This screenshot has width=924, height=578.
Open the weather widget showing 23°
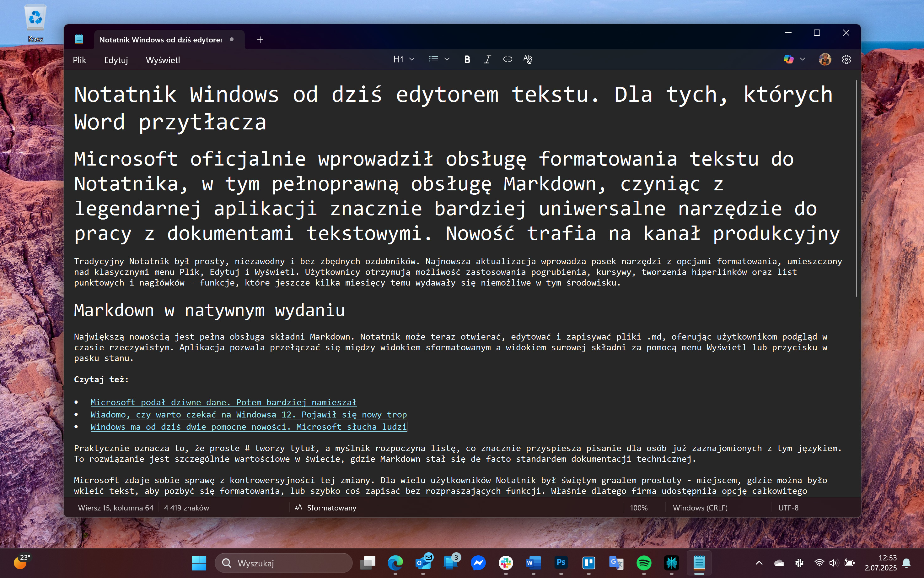click(x=22, y=562)
